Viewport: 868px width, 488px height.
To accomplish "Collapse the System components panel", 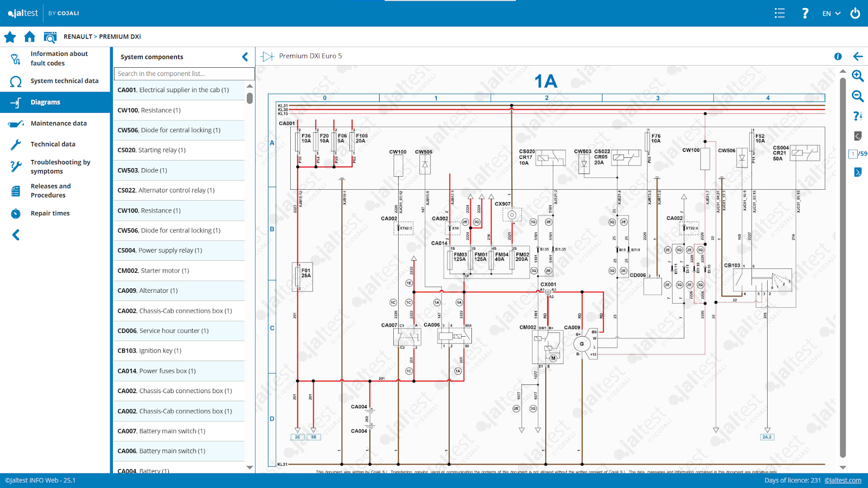I will [x=245, y=57].
